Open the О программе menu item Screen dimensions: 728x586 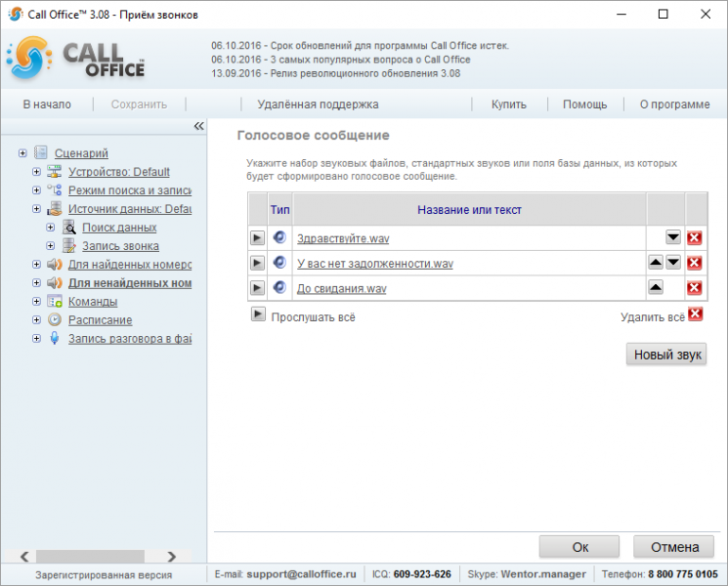pyautogui.click(x=674, y=105)
